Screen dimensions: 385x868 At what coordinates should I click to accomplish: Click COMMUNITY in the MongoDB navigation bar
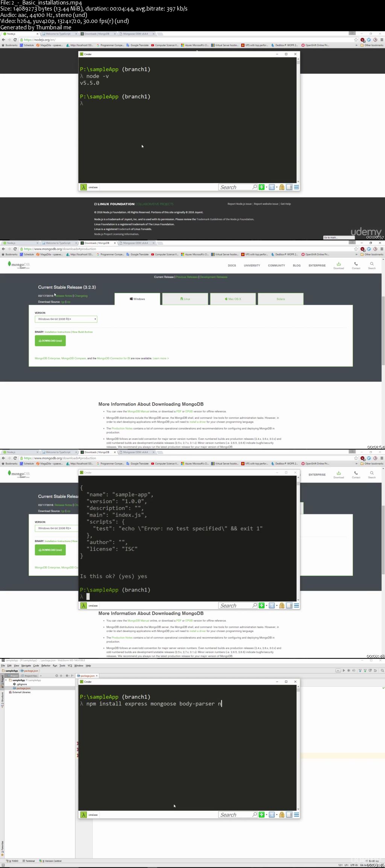coord(276,266)
